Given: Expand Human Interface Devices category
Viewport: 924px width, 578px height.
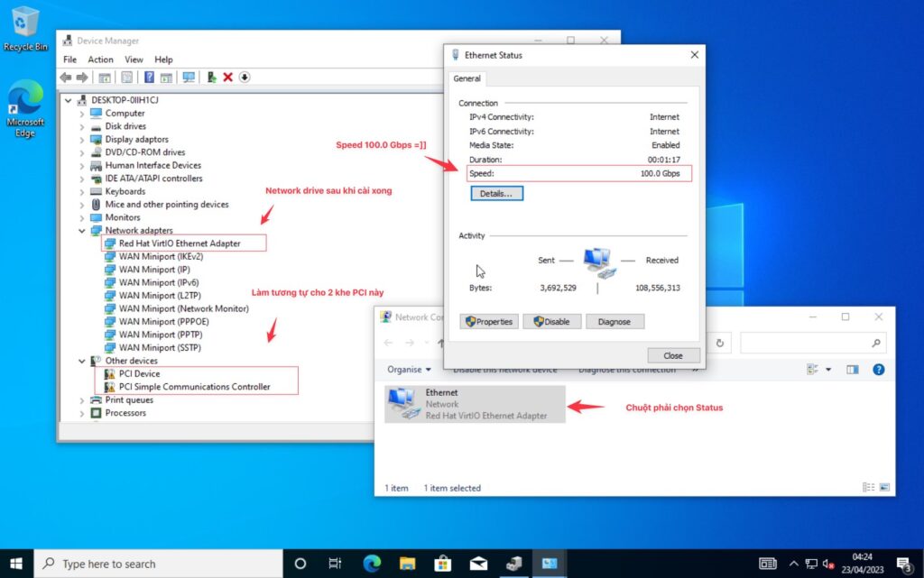Looking at the screenshot, I should click(82, 165).
